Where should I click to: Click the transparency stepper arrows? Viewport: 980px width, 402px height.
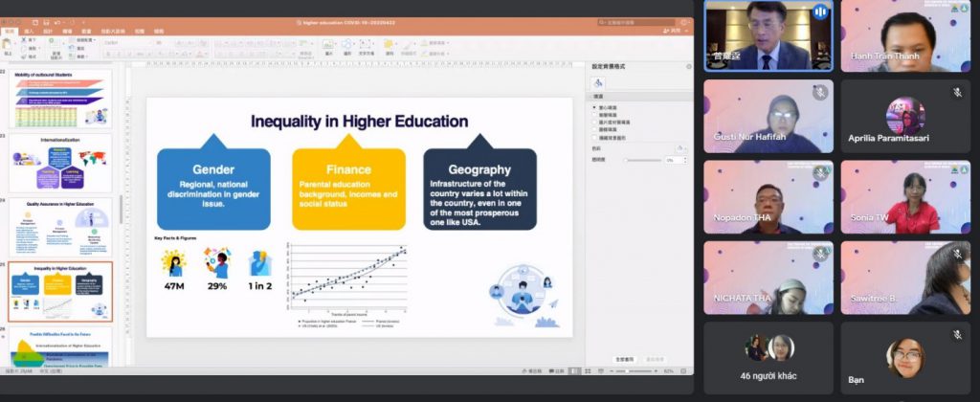[685, 160]
